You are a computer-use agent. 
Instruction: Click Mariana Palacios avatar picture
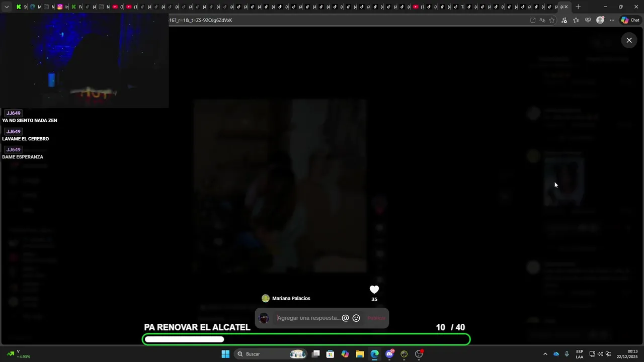pyautogui.click(x=266, y=298)
